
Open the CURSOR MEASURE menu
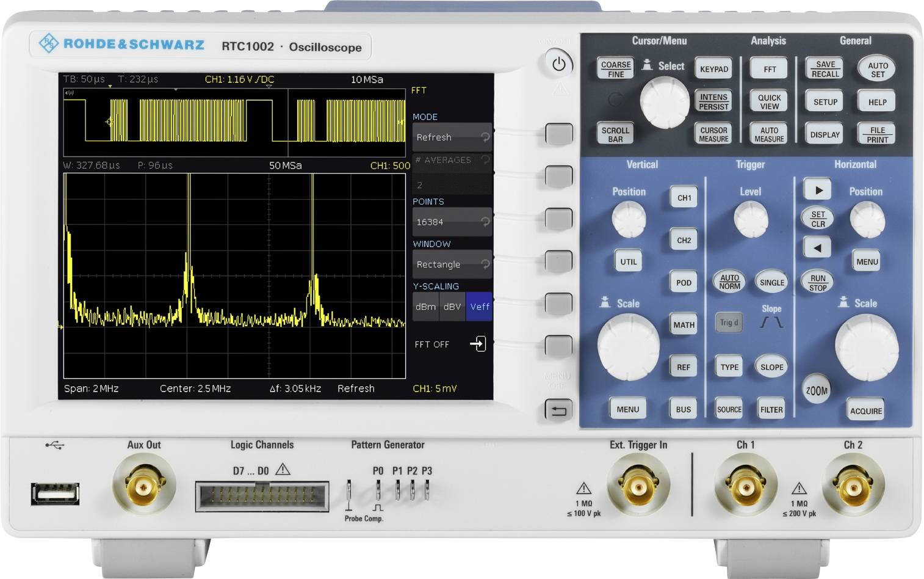[713, 133]
